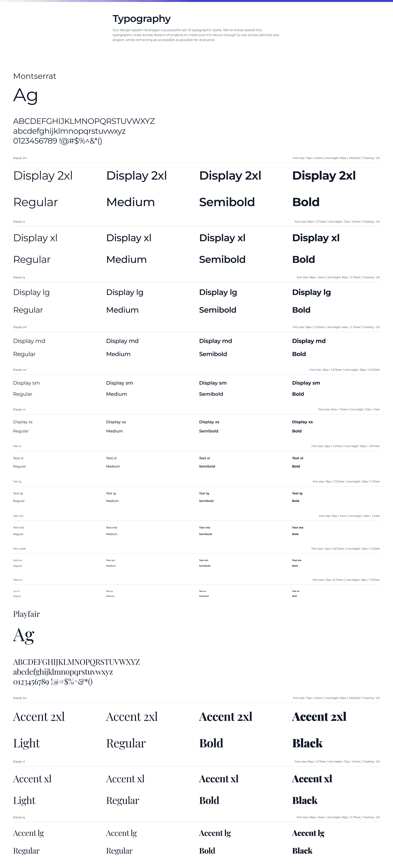Select the Montserrat font name label
Viewport: 393px width, 868px height.
35,76
